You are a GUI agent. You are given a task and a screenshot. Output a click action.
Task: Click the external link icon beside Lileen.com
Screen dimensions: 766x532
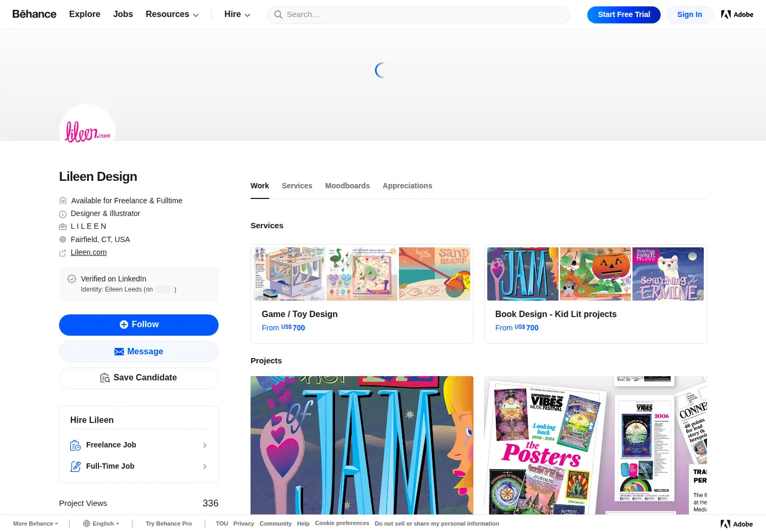(63, 253)
